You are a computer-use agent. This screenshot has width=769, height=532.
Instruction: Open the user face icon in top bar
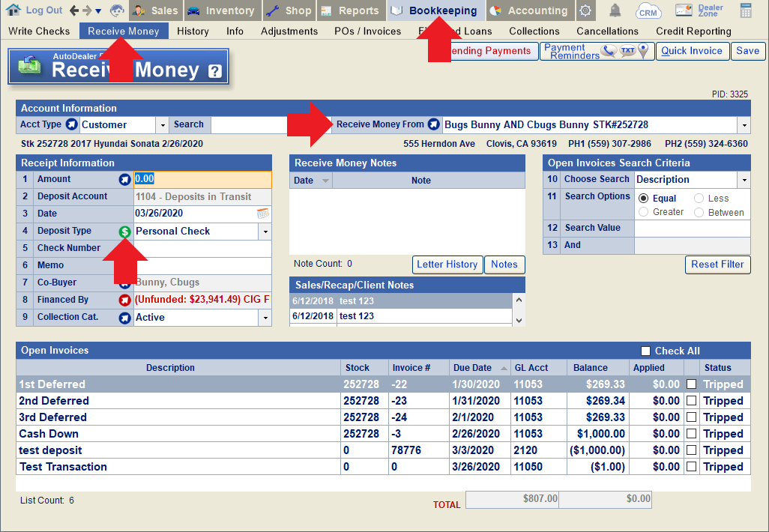pos(117,10)
